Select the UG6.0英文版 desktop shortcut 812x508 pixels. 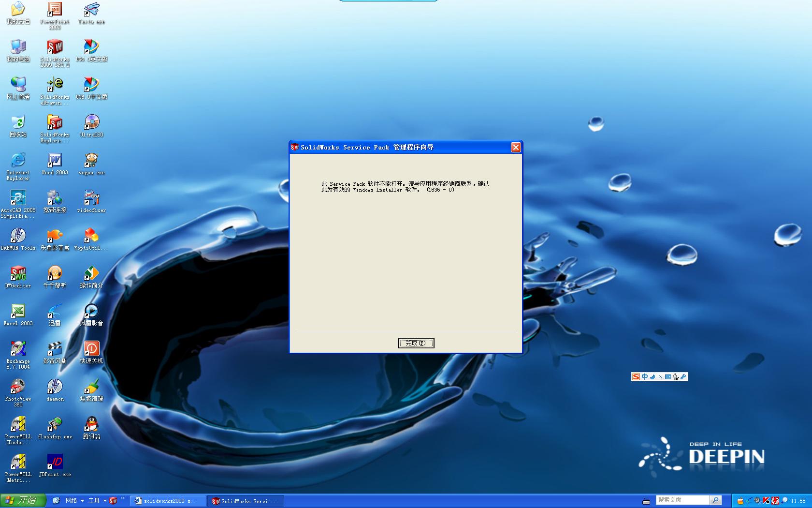[91, 51]
